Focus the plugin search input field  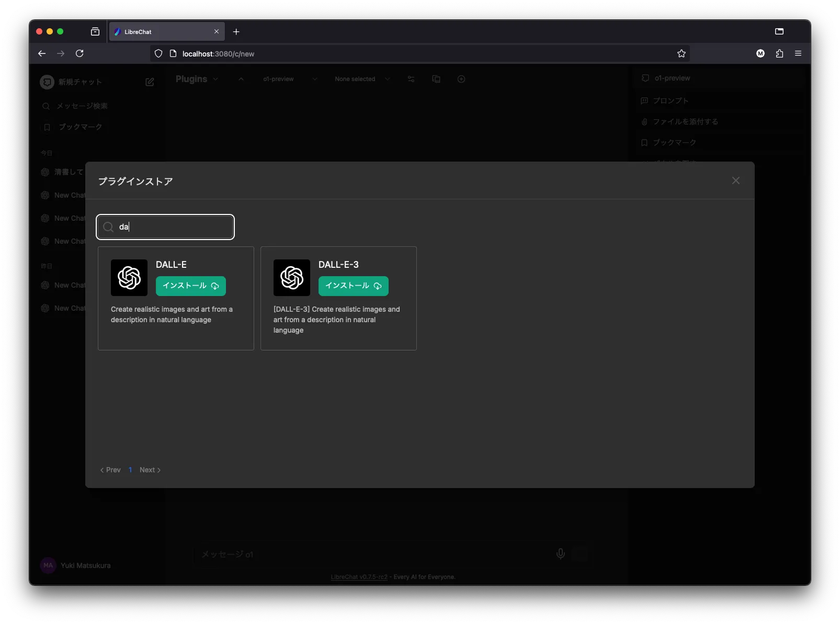[x=173, y=227]
